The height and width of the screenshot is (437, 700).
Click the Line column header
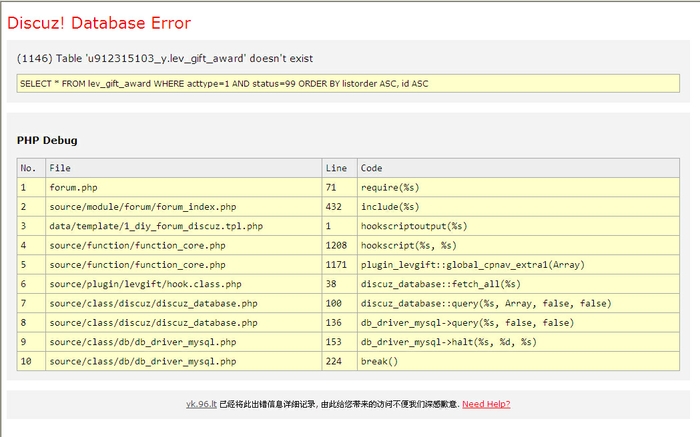[340, 168]
